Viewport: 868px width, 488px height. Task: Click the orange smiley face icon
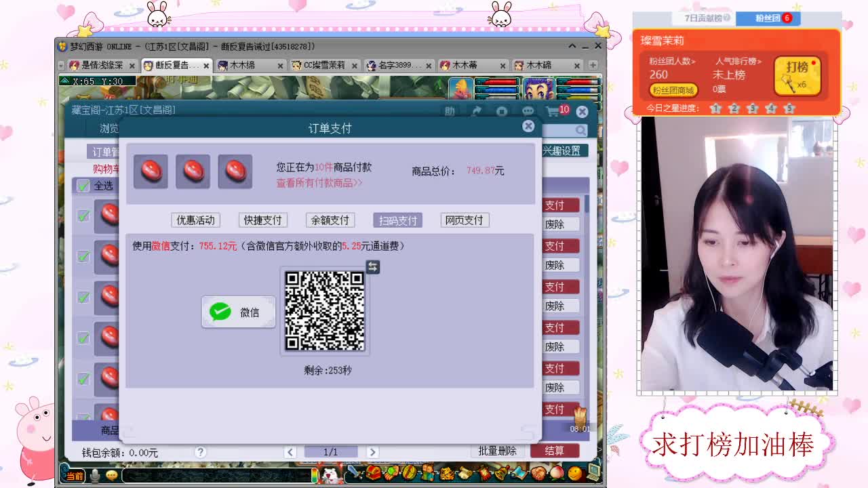[575, 472]
